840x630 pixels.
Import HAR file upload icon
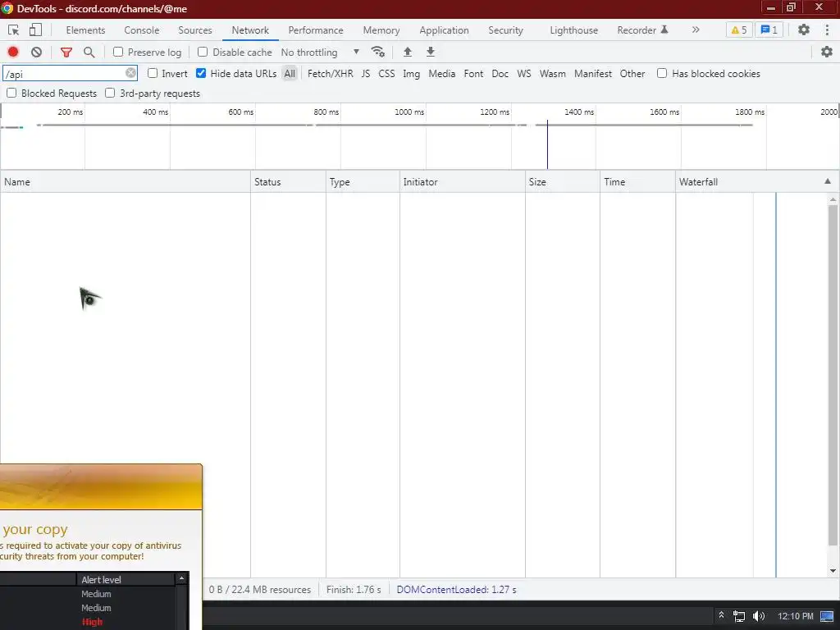[x=407, y=52]
